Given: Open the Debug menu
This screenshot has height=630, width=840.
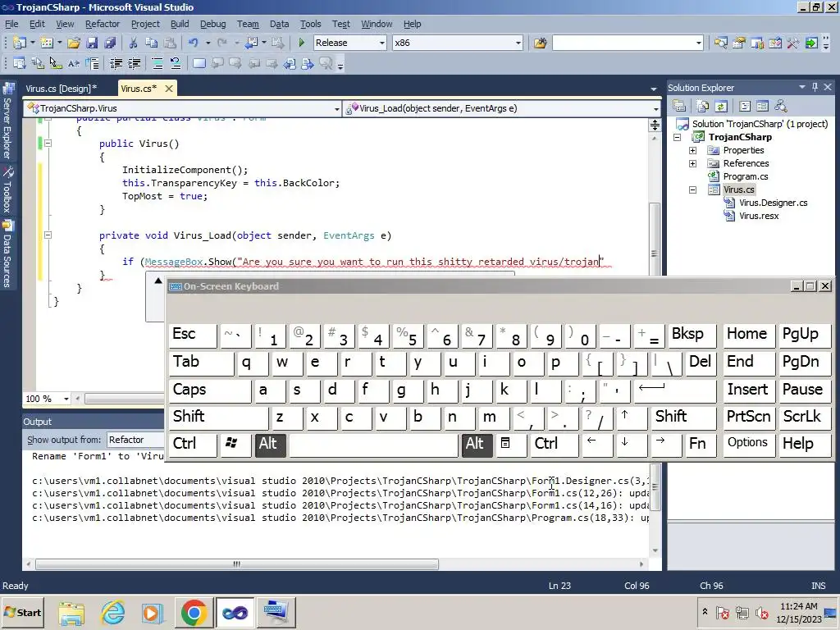Looking at the screenshot, I should point(212,24).
